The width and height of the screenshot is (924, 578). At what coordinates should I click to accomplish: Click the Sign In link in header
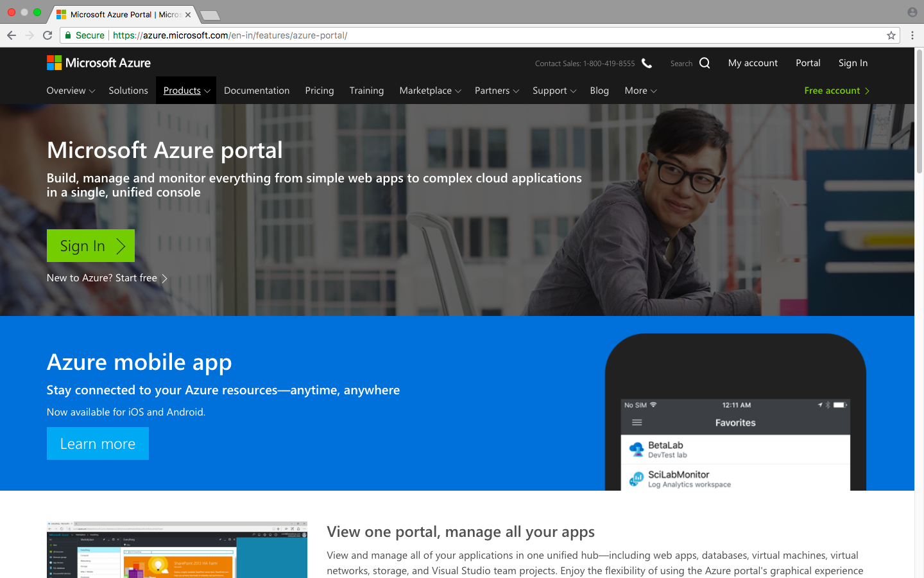(853, 63)
